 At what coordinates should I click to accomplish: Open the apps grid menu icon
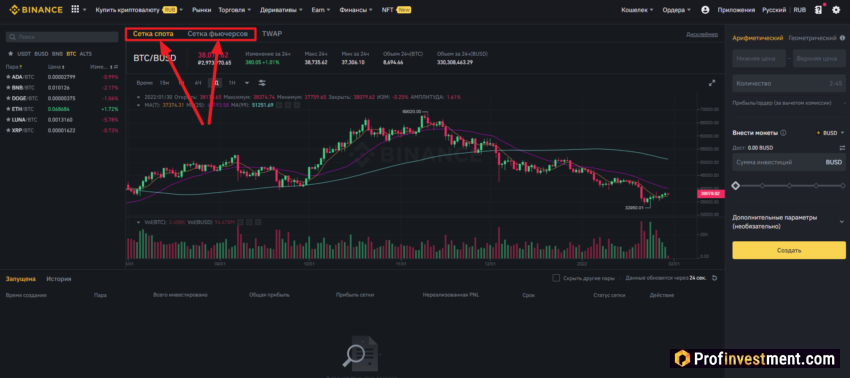pos(75,10)
